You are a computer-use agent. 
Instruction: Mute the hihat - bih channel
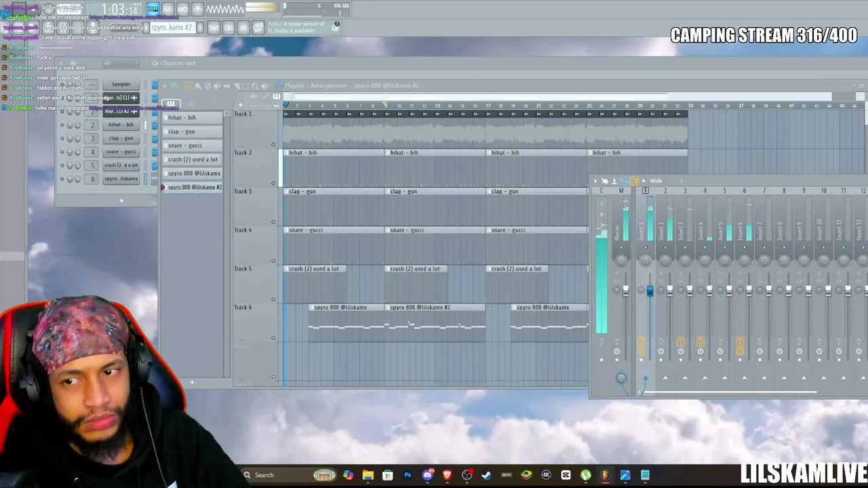(62, 125)
